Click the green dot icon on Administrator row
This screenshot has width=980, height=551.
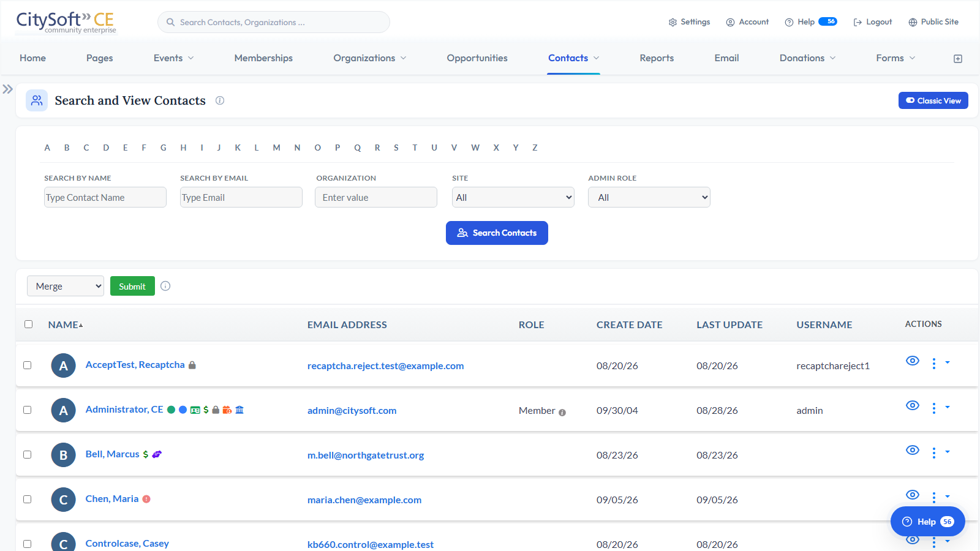[171, 410]
